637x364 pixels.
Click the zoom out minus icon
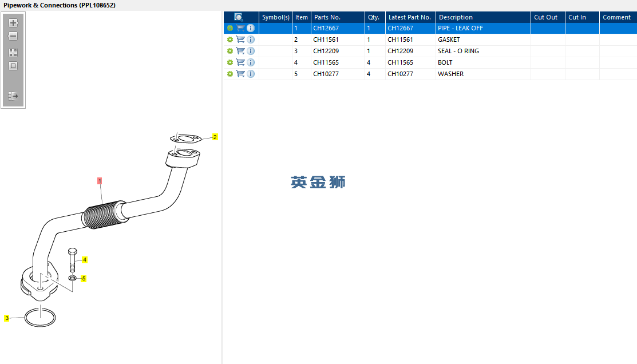13,36
